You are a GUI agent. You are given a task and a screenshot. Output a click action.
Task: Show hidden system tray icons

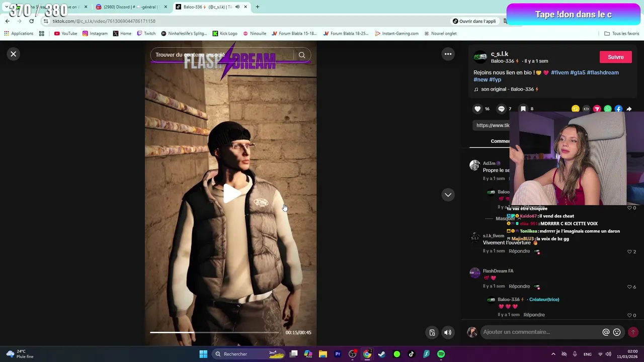pyautogui.click(x=553, y=354)
